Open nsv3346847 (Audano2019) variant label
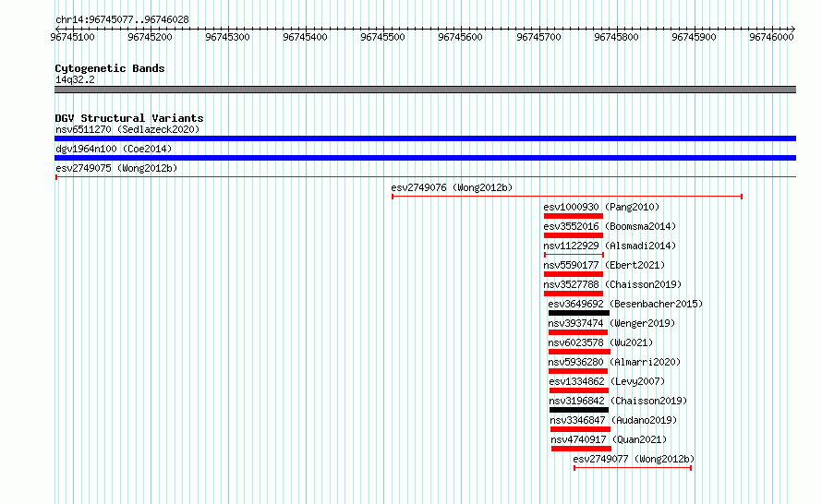Image resolution: width=822 pixels, height=504 pixels. (x=614, y=420)
